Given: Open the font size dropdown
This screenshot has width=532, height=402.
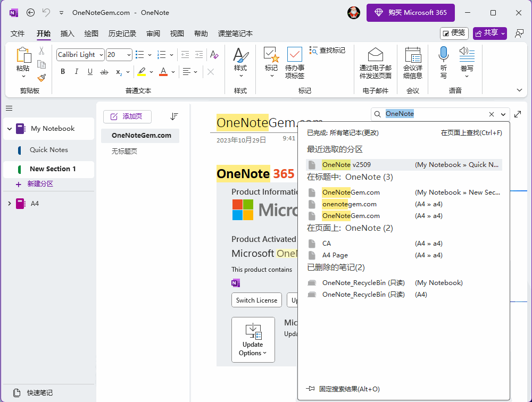Looking at the screenshot, I should tap(129, 55).
